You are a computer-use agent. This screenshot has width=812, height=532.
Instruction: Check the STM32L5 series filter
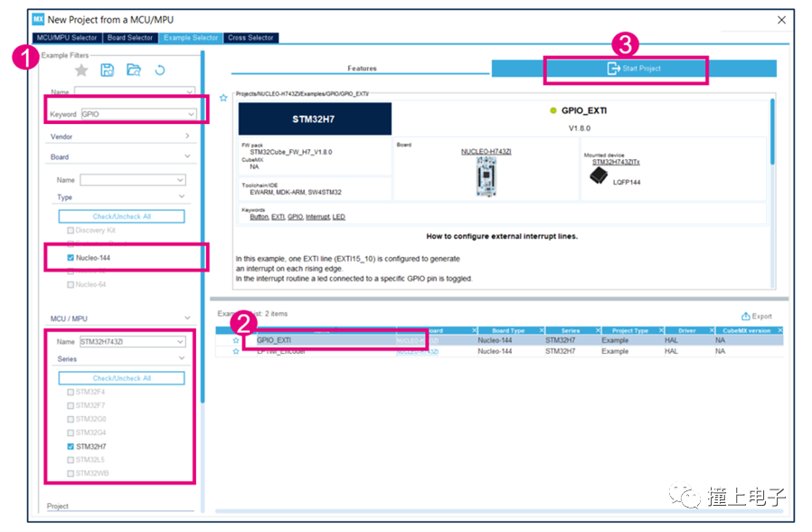(71, 460)
